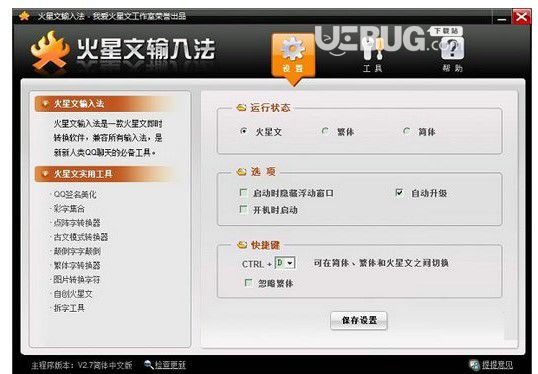Open 彩字集合 tool

click(69, 209)
